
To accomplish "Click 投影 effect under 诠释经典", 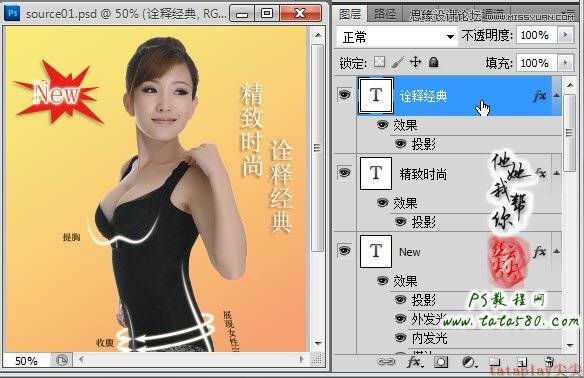I will (423, 144).
